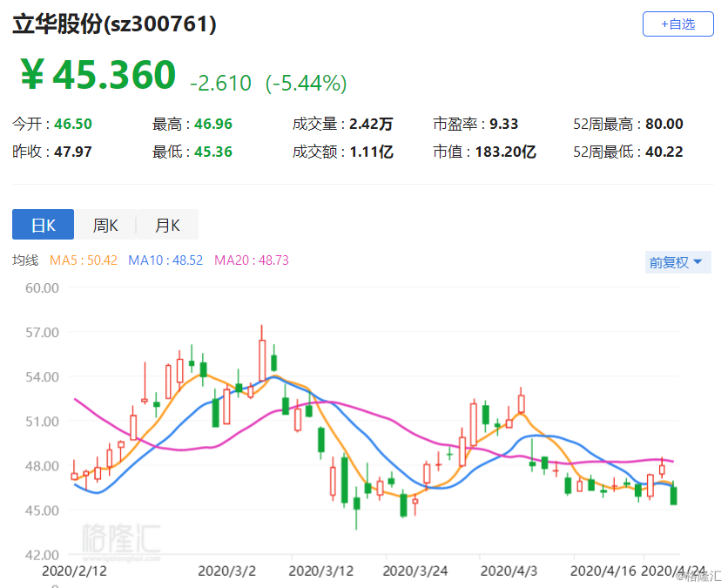This screenshot has width=728, height=588.
Task: Switch to 日K daily chart tab
Action: 43,225
